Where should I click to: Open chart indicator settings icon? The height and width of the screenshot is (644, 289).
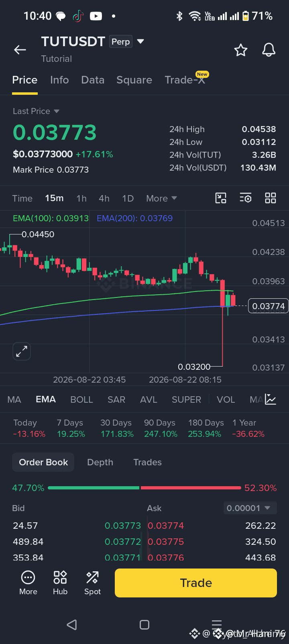(246, 198)
